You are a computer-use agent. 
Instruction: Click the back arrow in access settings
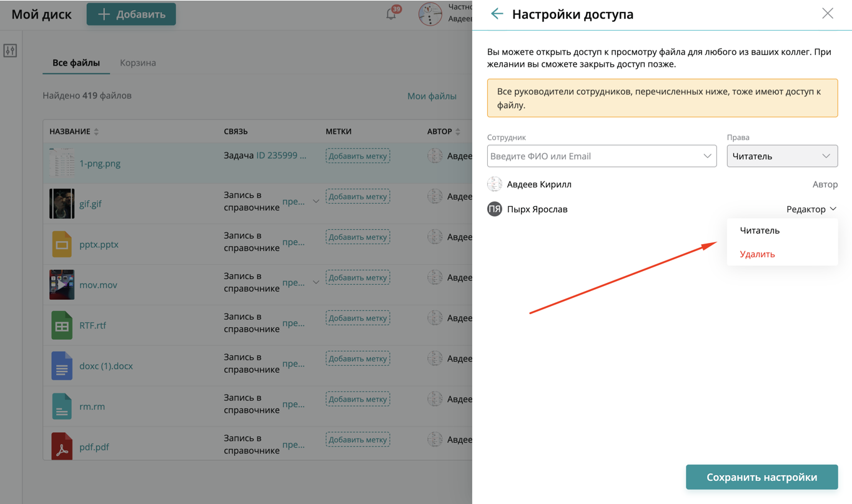tap(497, 14)
